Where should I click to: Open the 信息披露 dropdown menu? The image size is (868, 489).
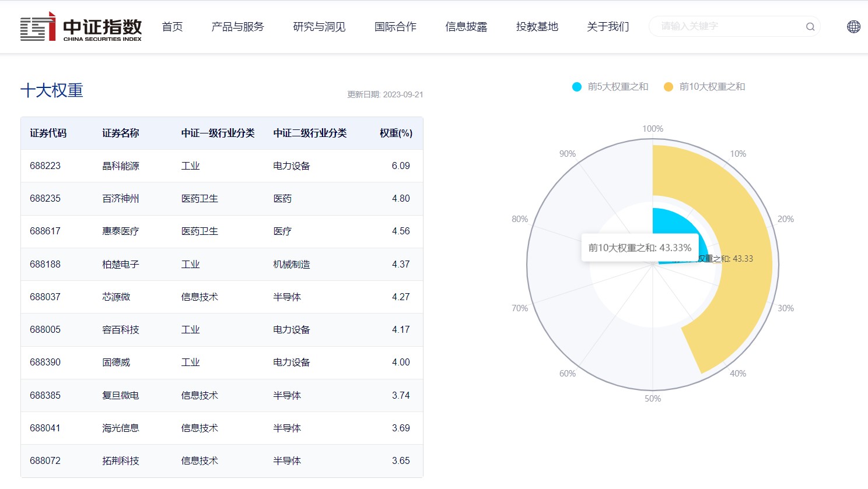(466, 26)
